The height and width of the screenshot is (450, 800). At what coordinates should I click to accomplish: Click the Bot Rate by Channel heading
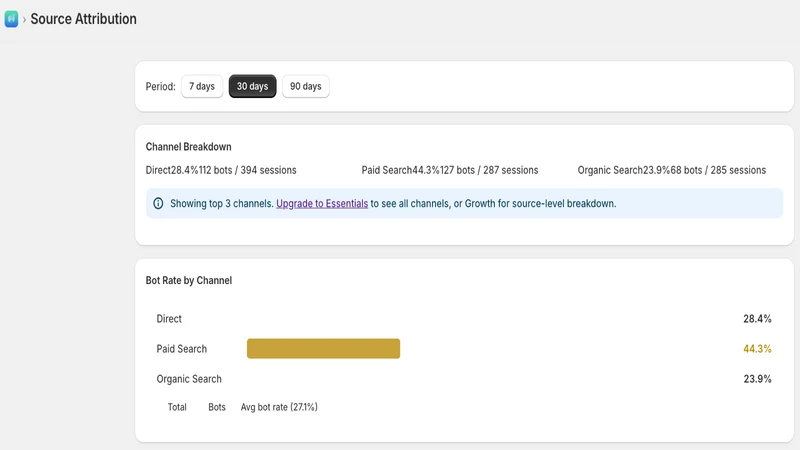(x=189, y=280)
